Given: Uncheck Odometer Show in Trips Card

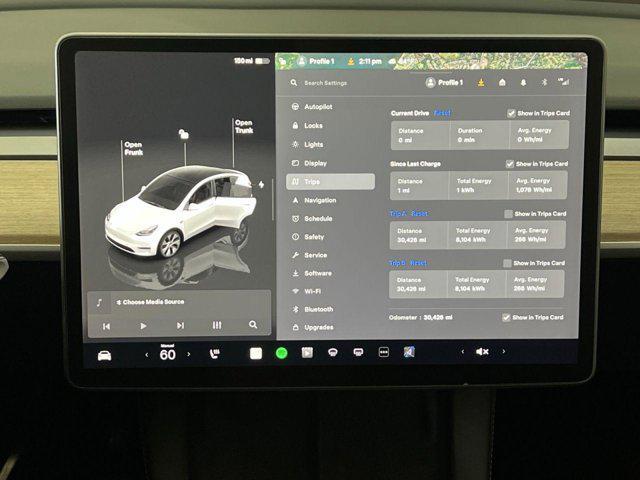Looking at the screenshot, I should 506,318.
